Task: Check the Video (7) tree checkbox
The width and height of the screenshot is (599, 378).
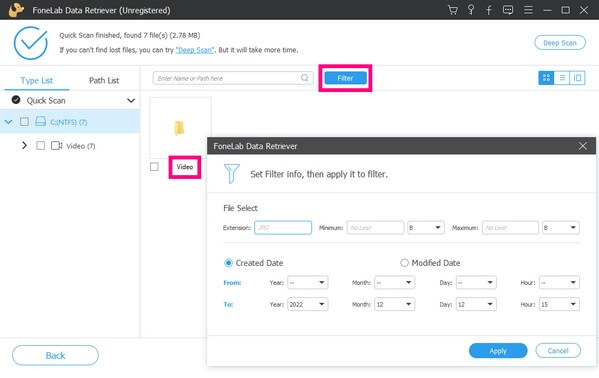Action: (40, 146)
